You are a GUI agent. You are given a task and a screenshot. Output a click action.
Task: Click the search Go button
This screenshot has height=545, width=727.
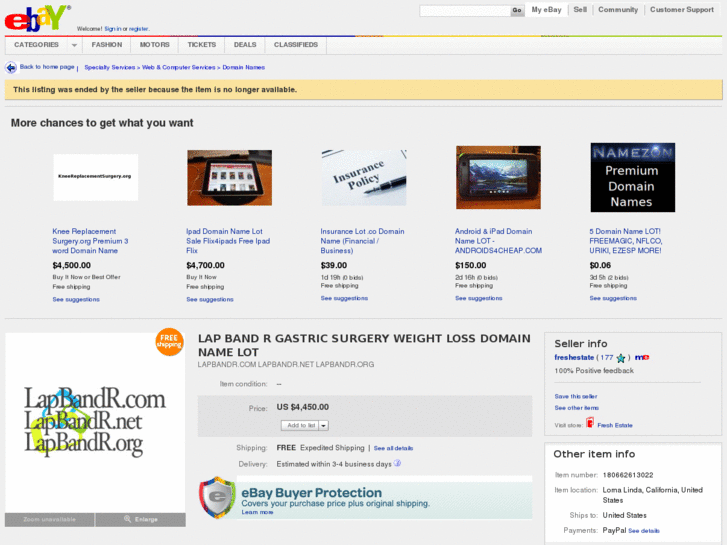click(x=517, y=11)
